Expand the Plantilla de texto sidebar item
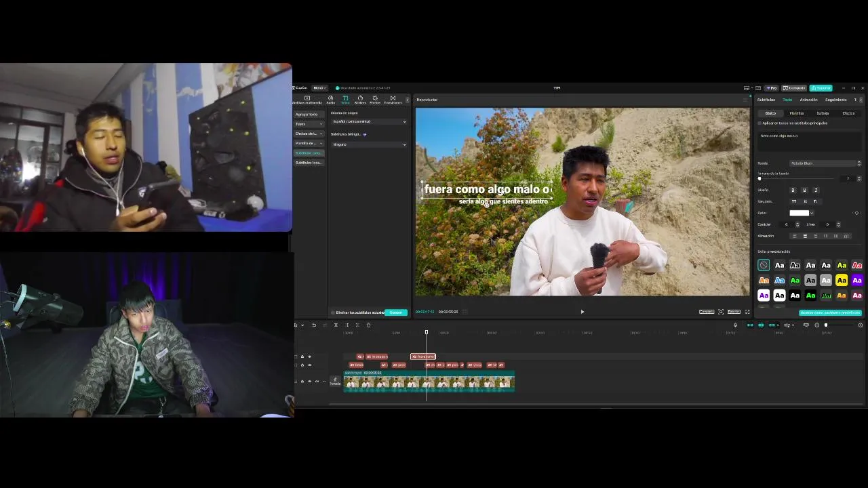 coord(309,143)
